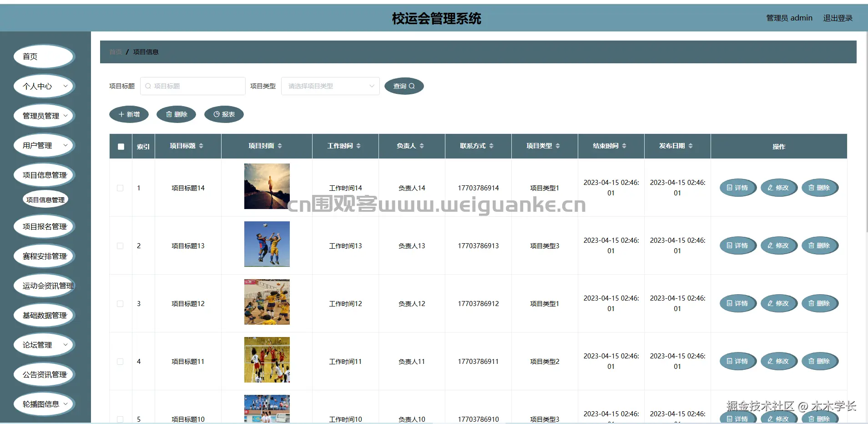Expand the 管理员管理 sidebar menu
This screenshot has width=868, height=424.
click(x=44, y=116)
